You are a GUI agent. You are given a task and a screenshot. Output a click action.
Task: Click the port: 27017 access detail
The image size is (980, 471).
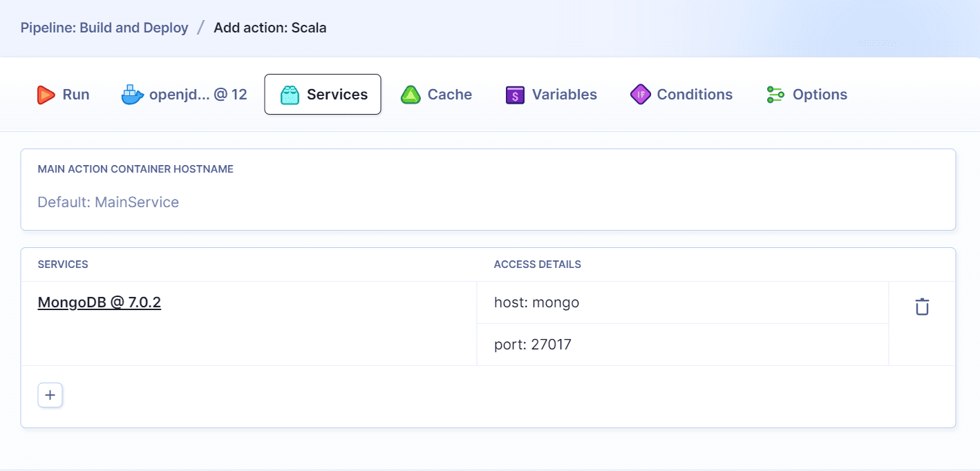[532, 344]
